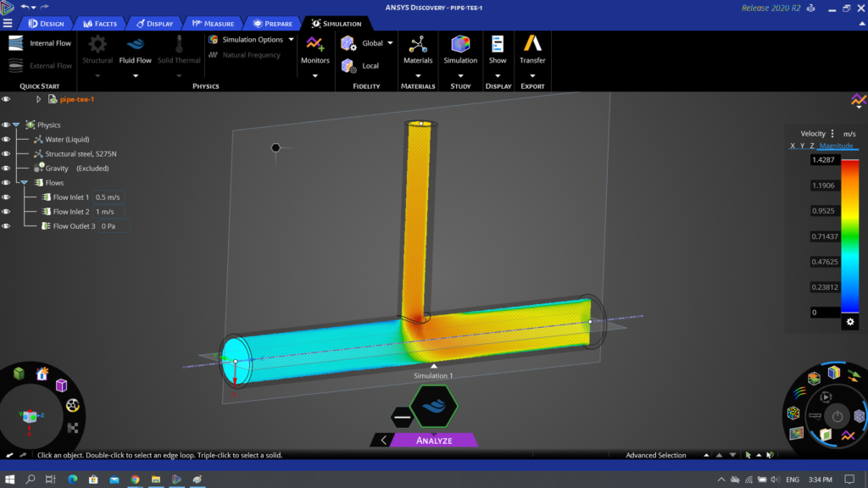Screen dimensions: 868x488
Task: Click the monitor chart icon at top right
Action: click(859, 101)
